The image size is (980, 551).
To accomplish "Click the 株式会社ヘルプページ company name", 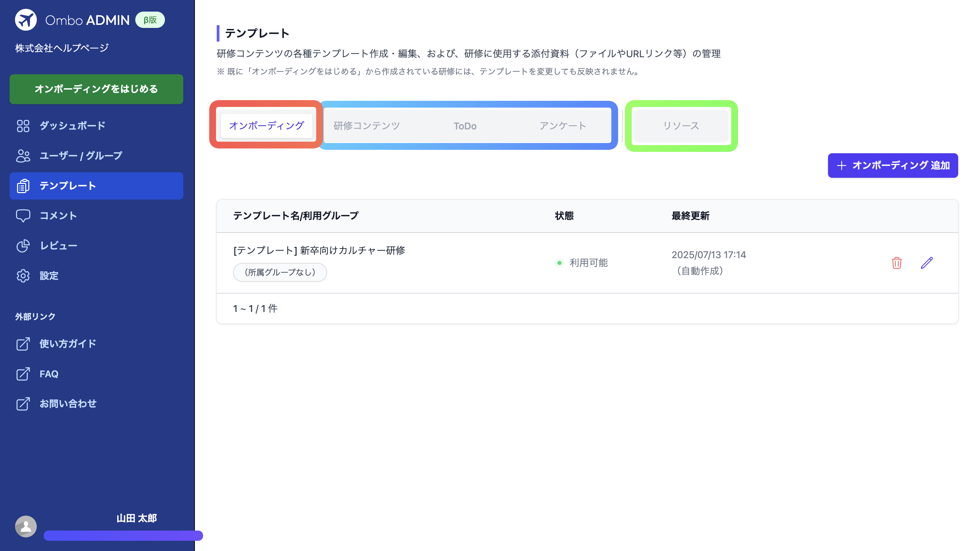I will click(62, 48).
